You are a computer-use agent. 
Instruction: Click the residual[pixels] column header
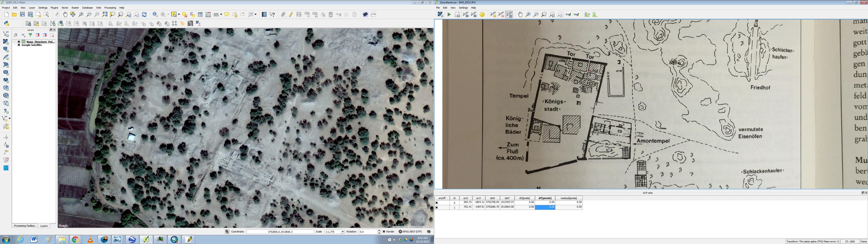click(569, 198)
